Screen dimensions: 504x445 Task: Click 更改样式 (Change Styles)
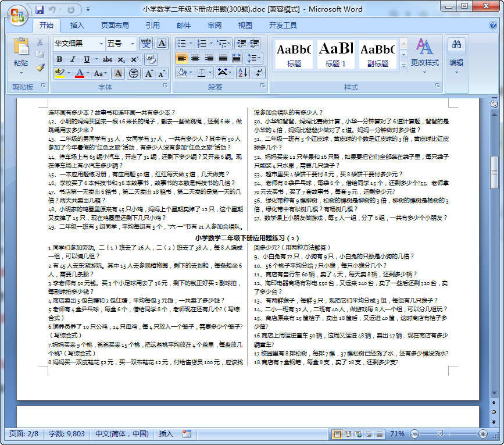tap(424, 56)
